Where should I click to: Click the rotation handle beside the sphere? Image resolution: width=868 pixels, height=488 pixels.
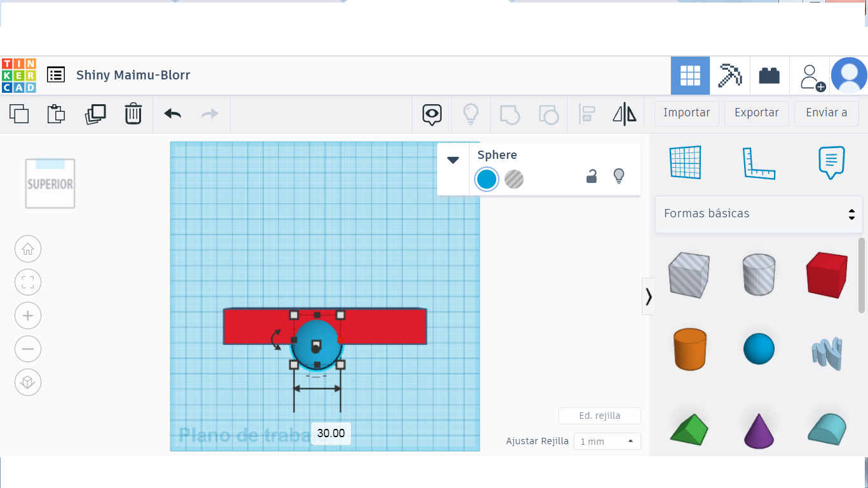276,340
